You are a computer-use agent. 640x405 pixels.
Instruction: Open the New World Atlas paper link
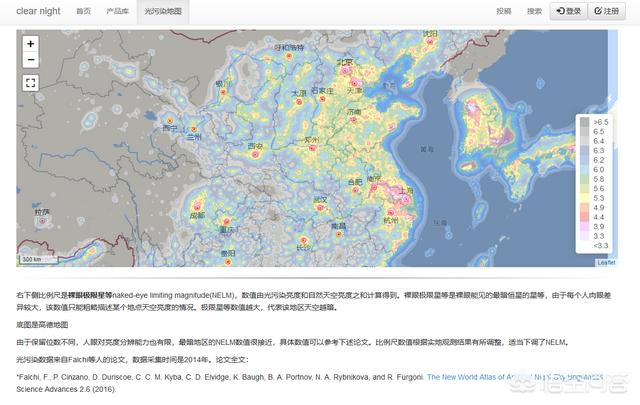(x=515, y=377)
